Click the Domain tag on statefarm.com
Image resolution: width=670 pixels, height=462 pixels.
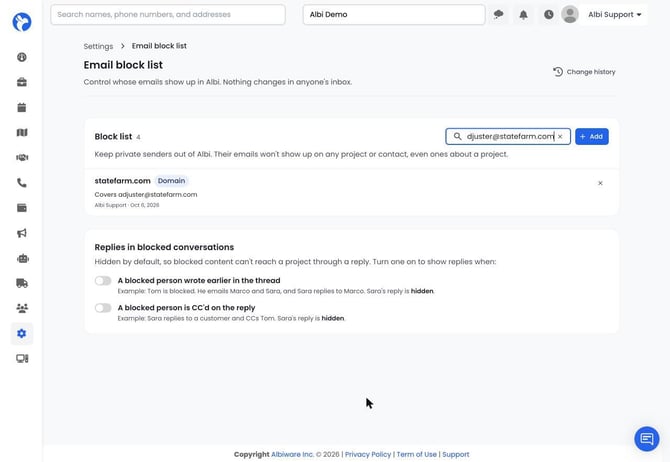[171, 181]
